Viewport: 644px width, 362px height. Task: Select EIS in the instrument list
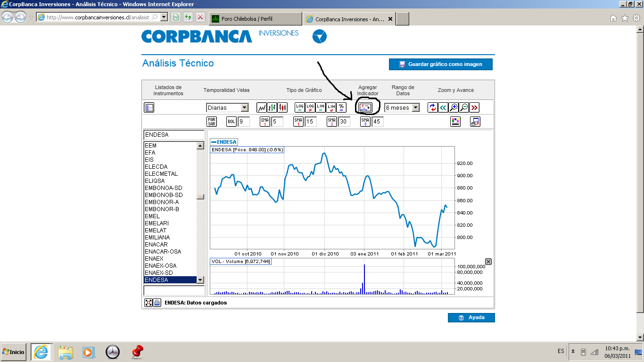point(170,160)
